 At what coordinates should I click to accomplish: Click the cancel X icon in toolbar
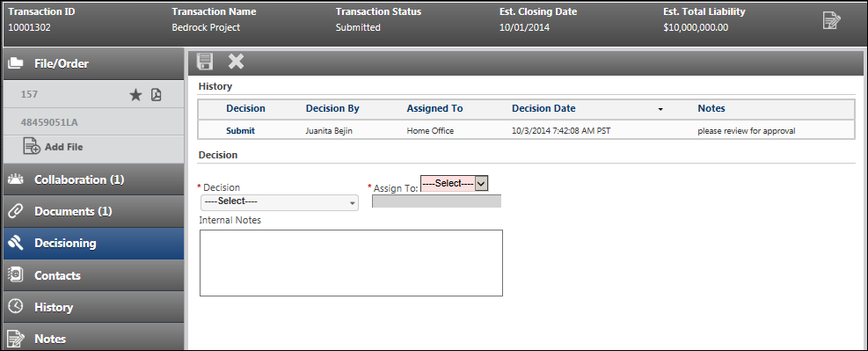tap(236, 62)
